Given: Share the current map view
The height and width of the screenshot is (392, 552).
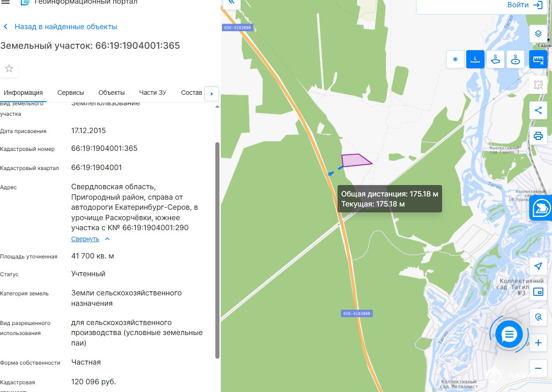Looking at the screenshot, I should click(538, 110).
